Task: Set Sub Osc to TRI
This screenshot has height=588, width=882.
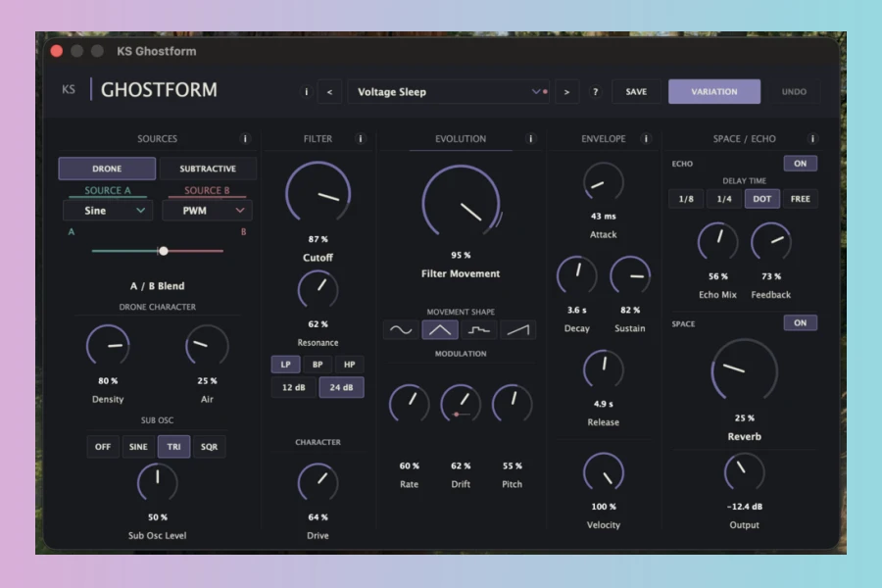Action: coord(173,447)
